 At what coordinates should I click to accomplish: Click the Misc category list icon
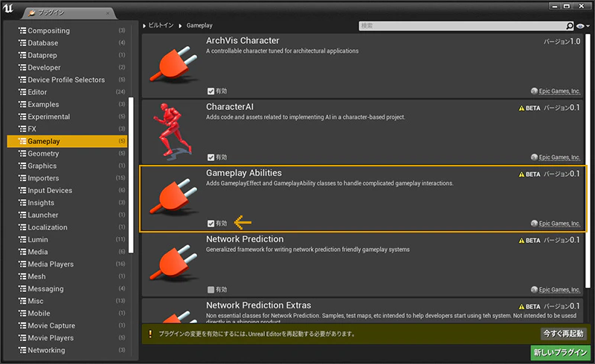point(22,301)
